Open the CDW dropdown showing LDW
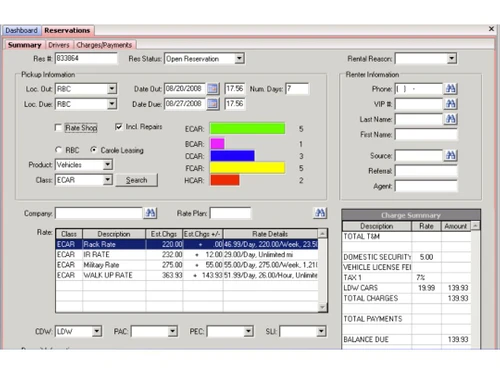The height and width of the screenshot is (375, 500). 97,331
